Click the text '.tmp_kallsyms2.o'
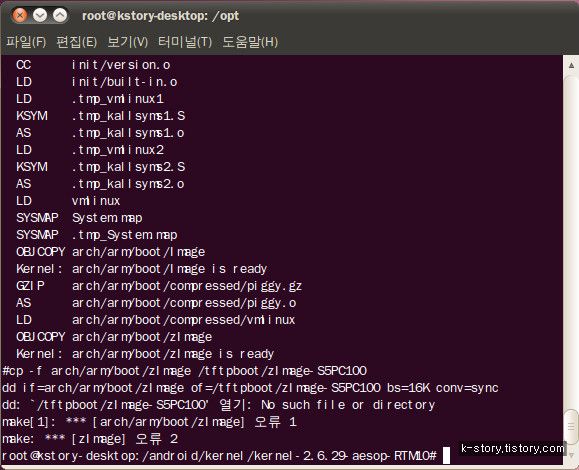This screenshot has height=470, width=579. [128, 184]
